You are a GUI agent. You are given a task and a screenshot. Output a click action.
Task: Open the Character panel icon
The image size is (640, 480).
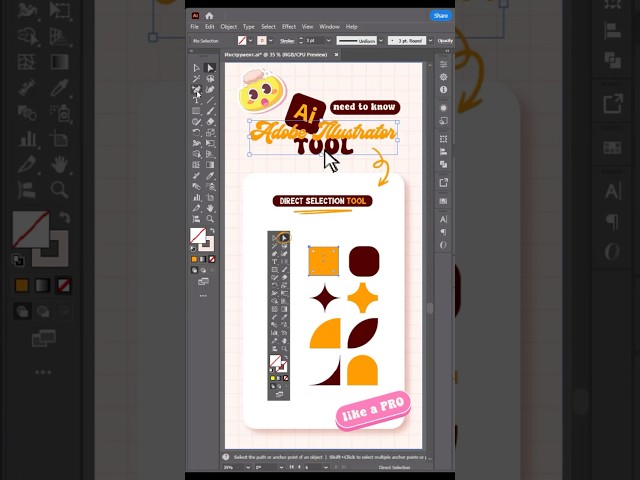tap(443, 219)
